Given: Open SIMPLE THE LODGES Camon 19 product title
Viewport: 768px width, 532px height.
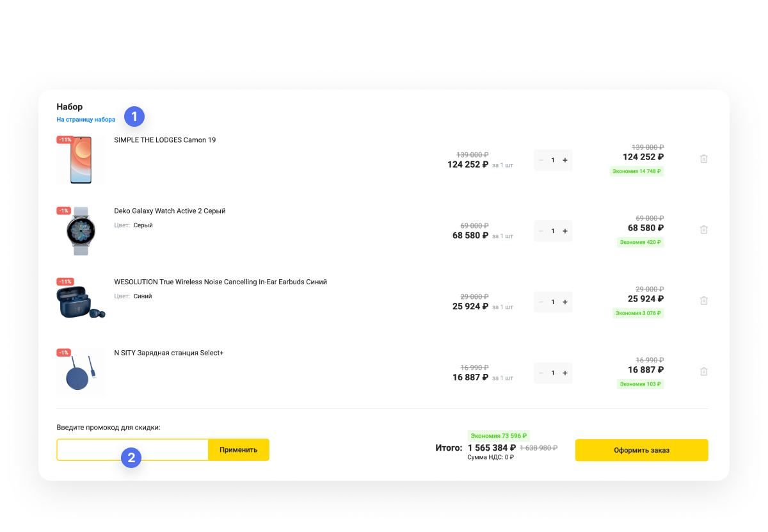Looking at the screenshot, I should tap(165, 140).
